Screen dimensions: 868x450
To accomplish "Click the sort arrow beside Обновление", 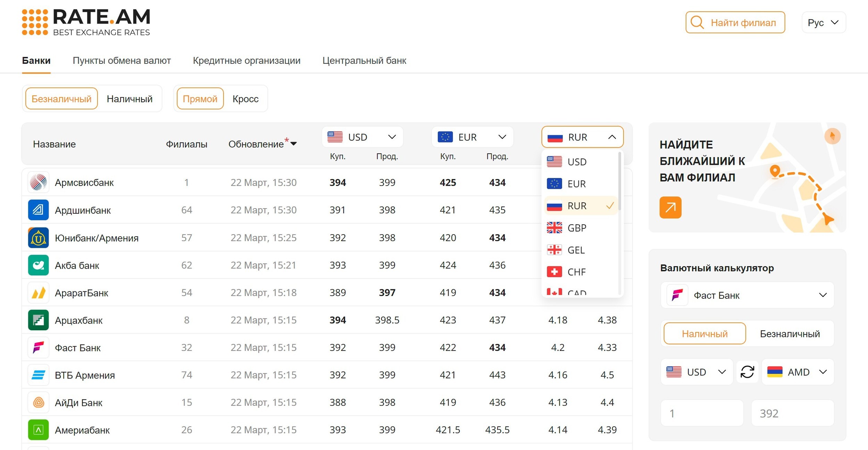I will pyautogui.click(x=294, y=144).
